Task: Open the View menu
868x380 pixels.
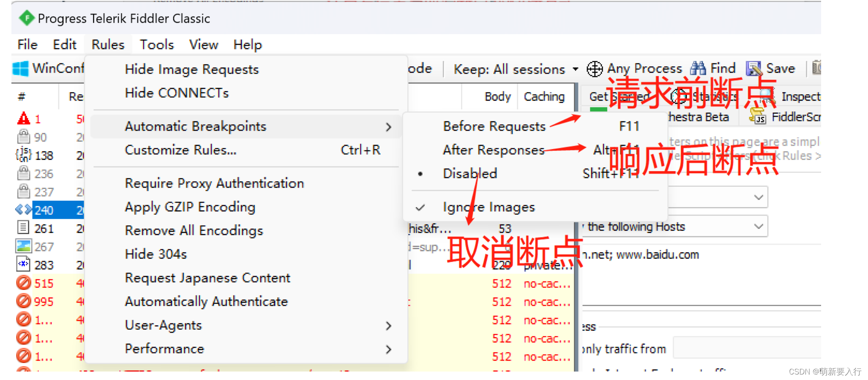Action: [204, 45]
